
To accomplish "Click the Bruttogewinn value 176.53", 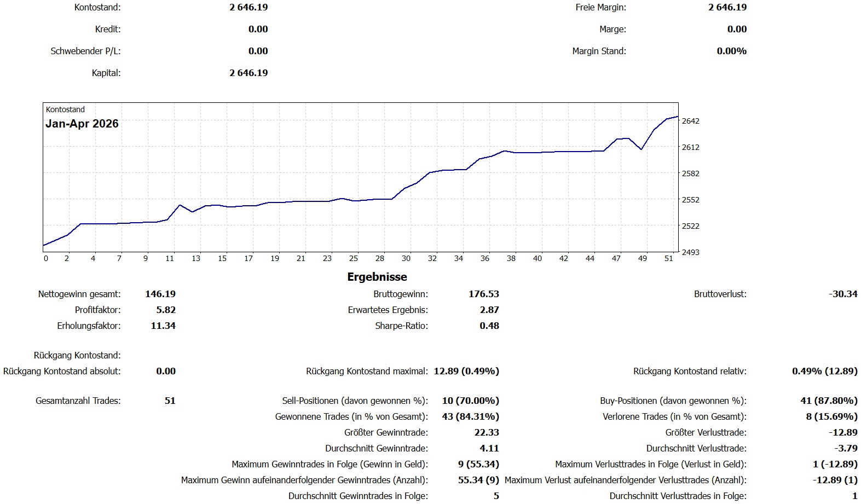I will pos(484,294).
